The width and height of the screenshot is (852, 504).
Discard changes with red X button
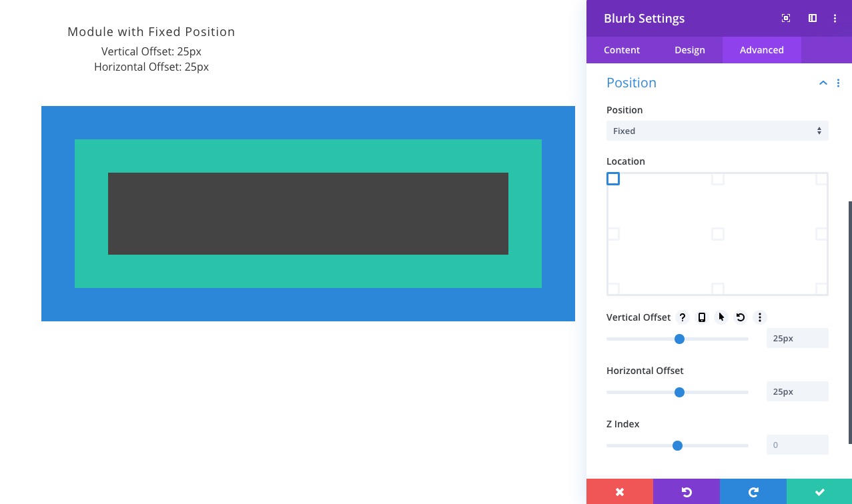pyautogui.click(x=620, y=492)
